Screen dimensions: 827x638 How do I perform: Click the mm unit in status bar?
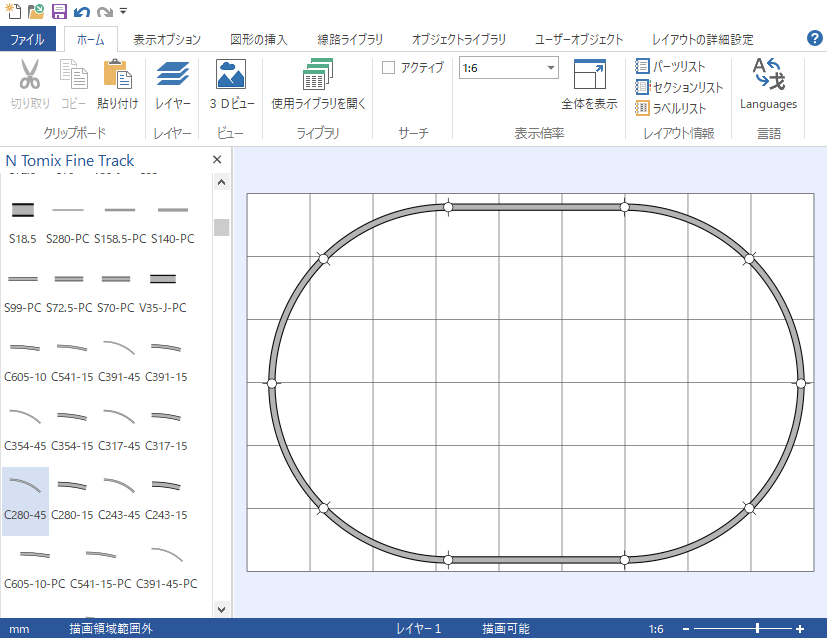tap(20, 629)
